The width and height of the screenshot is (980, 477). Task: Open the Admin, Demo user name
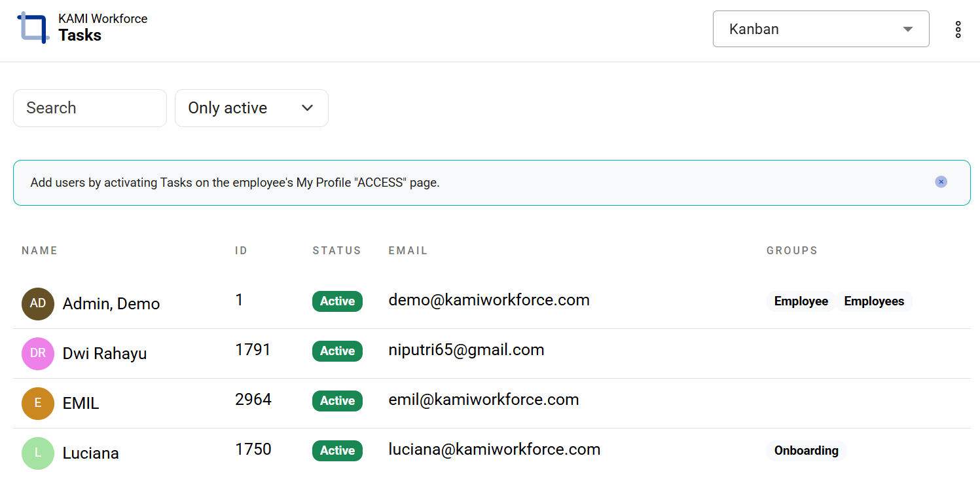point(111,304)
